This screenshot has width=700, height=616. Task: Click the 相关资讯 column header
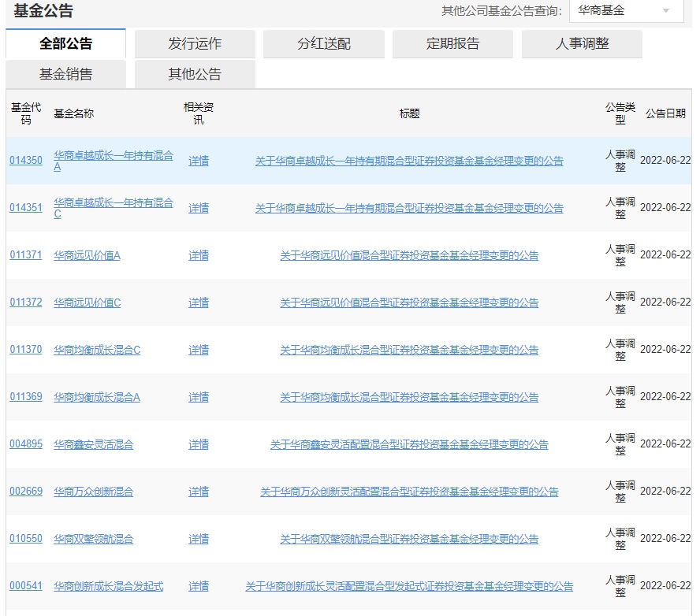[x=199, y=113]
